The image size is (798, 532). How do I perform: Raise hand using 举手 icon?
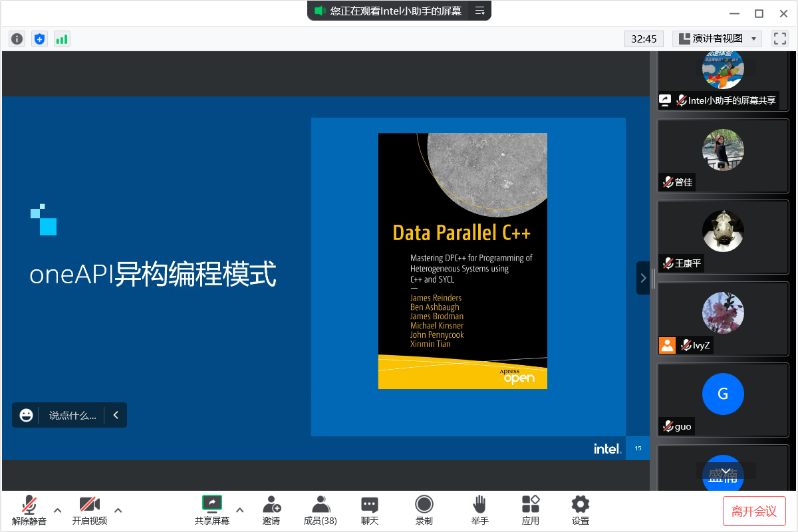coord(479,510)
